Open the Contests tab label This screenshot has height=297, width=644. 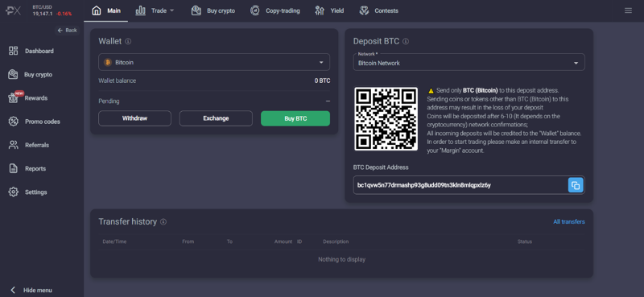(x=386, y=10)
